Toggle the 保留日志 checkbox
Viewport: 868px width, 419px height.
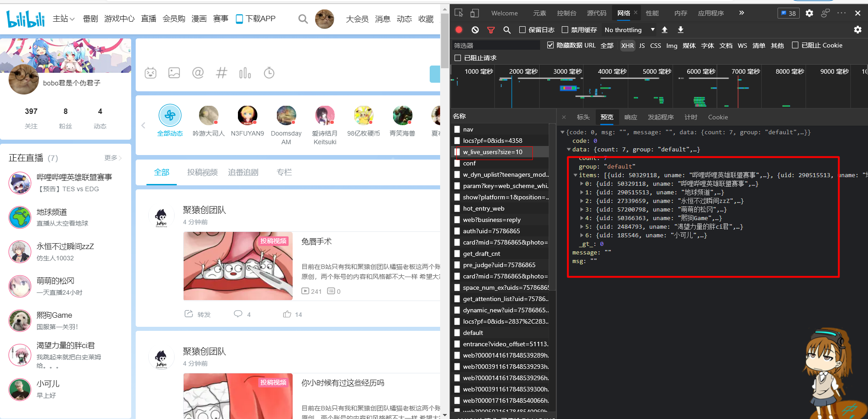click(522, 30)
